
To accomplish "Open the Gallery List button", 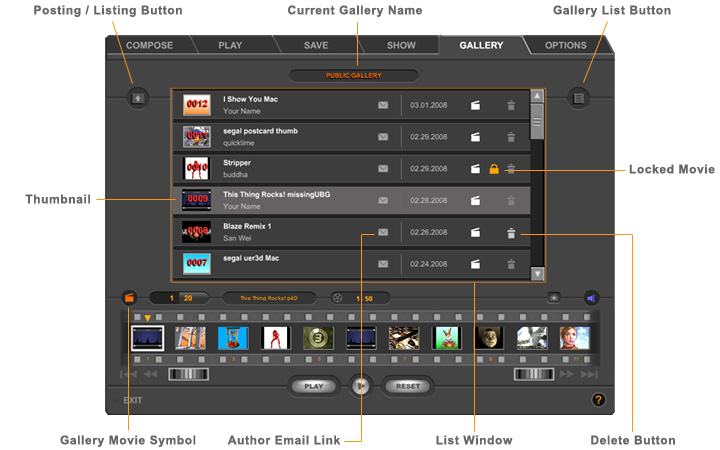I will point(578,98).
